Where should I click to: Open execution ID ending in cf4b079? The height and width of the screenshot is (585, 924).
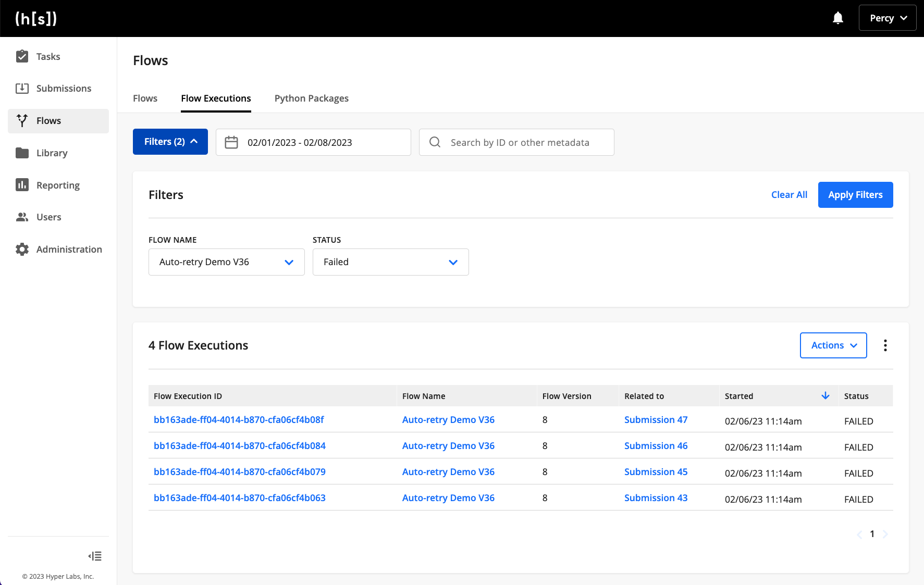click(240, 472)
